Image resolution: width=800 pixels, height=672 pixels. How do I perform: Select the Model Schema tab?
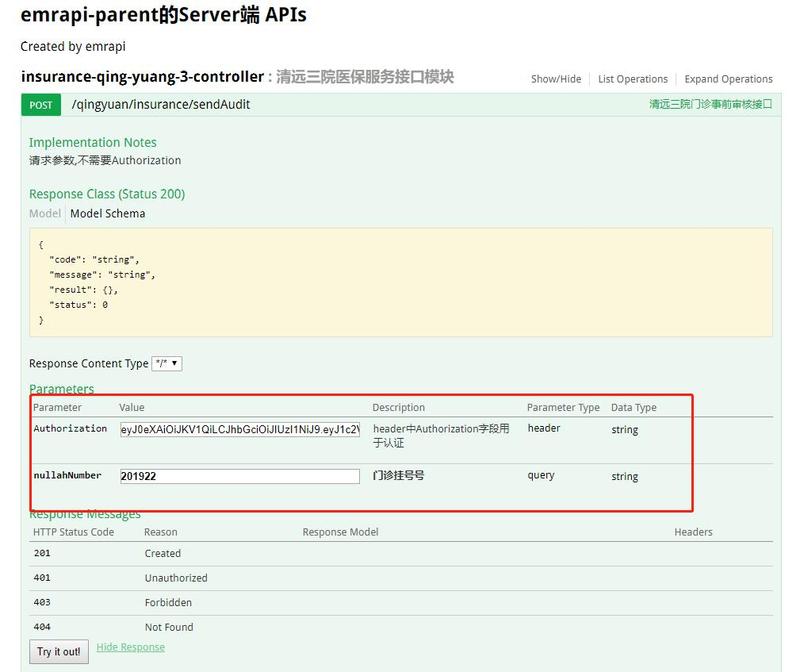108,213
